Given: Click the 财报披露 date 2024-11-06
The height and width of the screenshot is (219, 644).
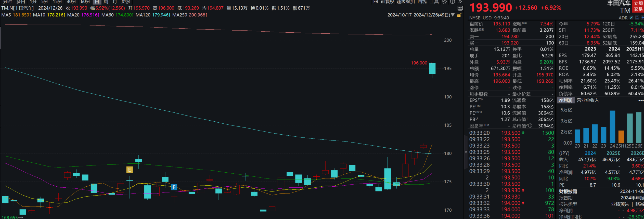Looking at the screenshot, I should 632,191.
